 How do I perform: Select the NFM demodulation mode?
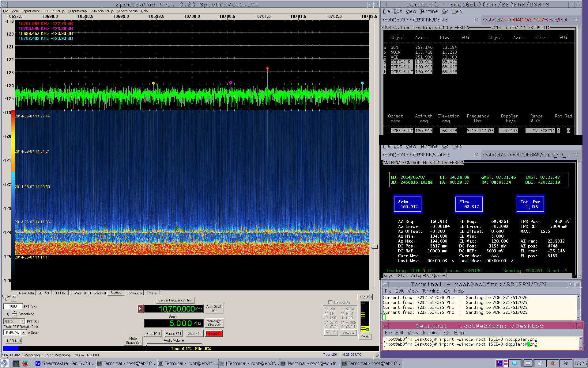(x=342, y=313)
